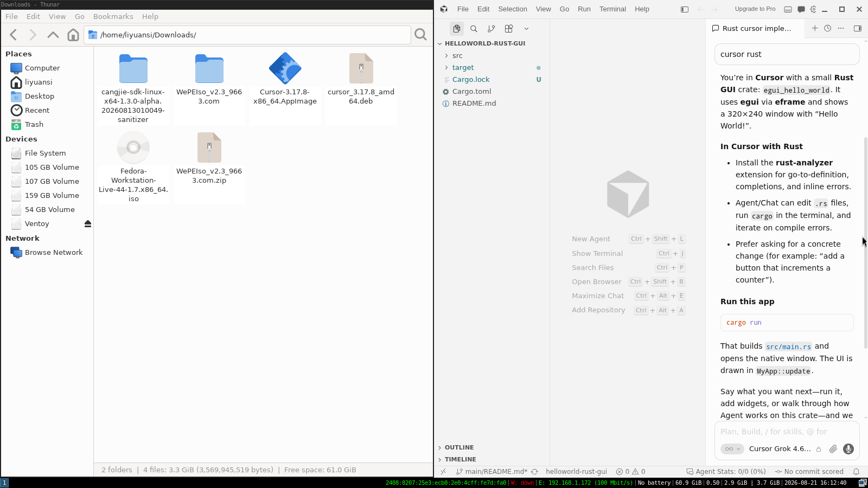Go forward in Thunar navigation
The width and height of the screenshot is (868, 488).
coord(33,35)
